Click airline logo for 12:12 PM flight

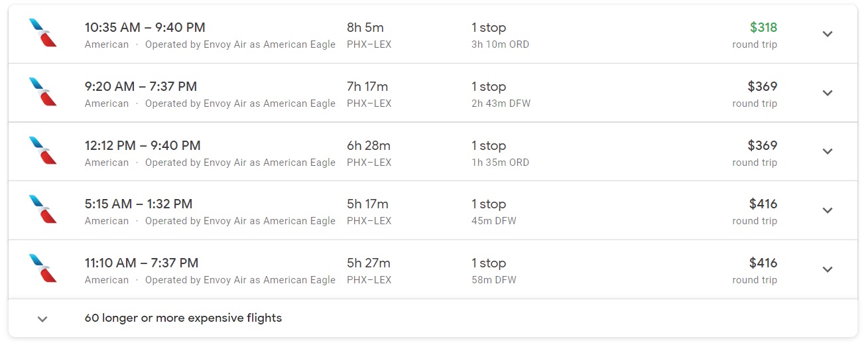[x=42, y=151]
